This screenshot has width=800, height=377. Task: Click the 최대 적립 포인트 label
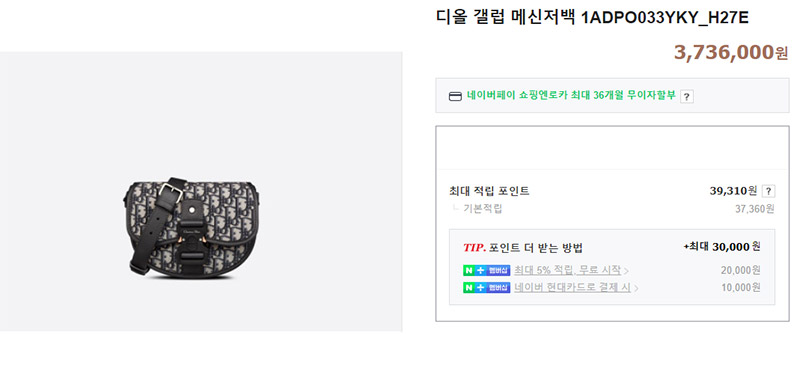point(489,191)
